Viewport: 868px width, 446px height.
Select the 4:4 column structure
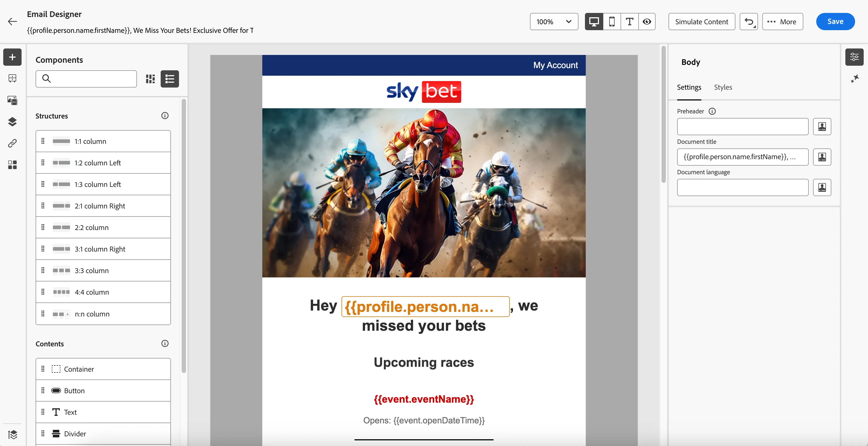pyautogui.click(x=103, y=292)
